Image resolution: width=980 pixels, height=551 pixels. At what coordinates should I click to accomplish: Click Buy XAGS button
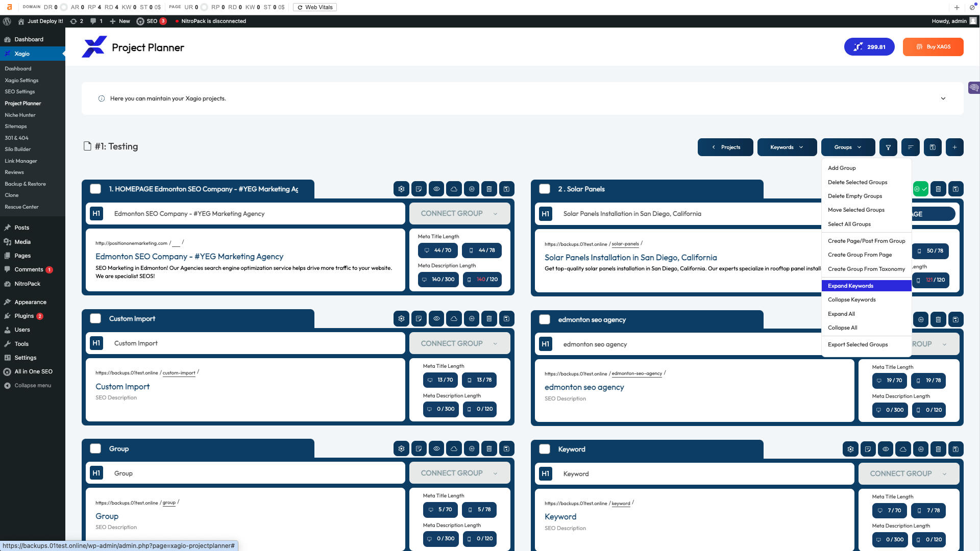pos(933,46)
